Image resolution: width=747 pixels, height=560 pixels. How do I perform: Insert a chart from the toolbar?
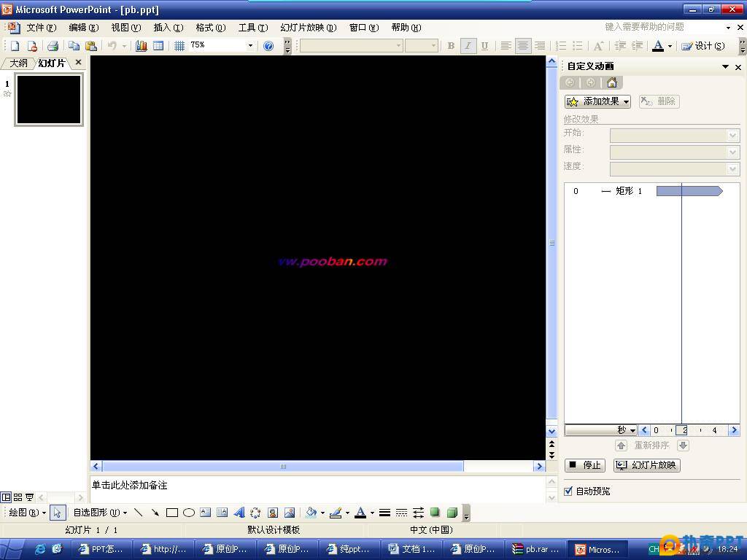[141, 46]
